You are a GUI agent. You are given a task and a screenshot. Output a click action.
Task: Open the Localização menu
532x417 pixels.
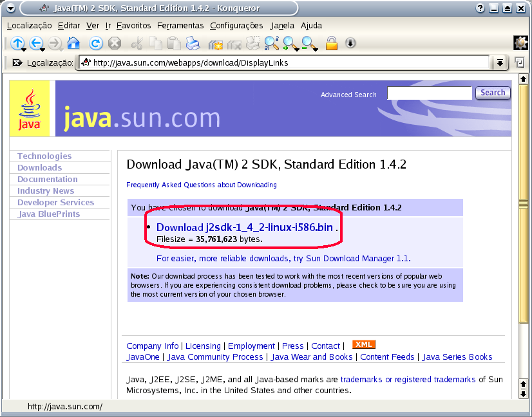pyautogui.click(x=29, y=26)
